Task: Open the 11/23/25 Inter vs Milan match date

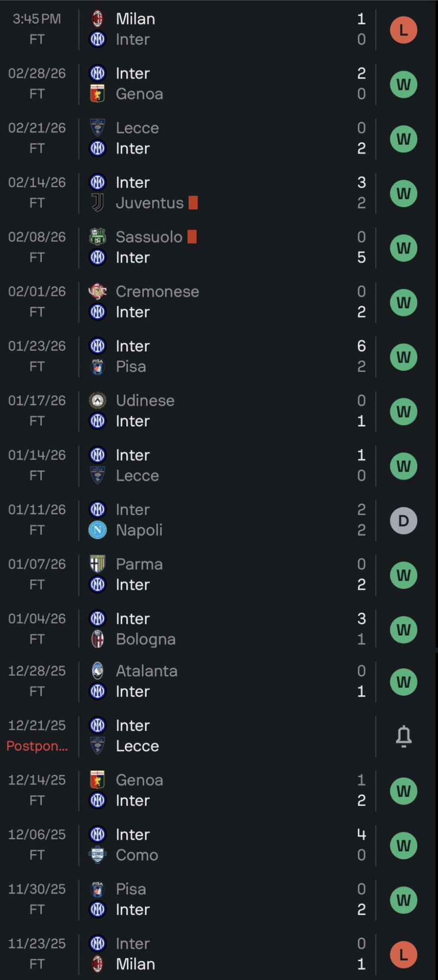Action: [x=37, y=944]
